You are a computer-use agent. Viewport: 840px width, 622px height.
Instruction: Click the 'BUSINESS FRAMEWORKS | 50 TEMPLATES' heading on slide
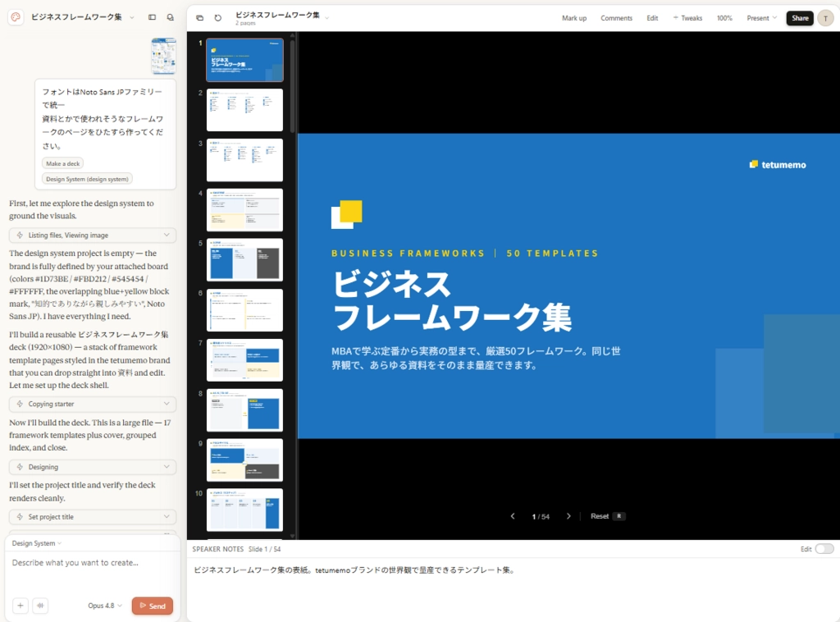click(x=464, y=253)
